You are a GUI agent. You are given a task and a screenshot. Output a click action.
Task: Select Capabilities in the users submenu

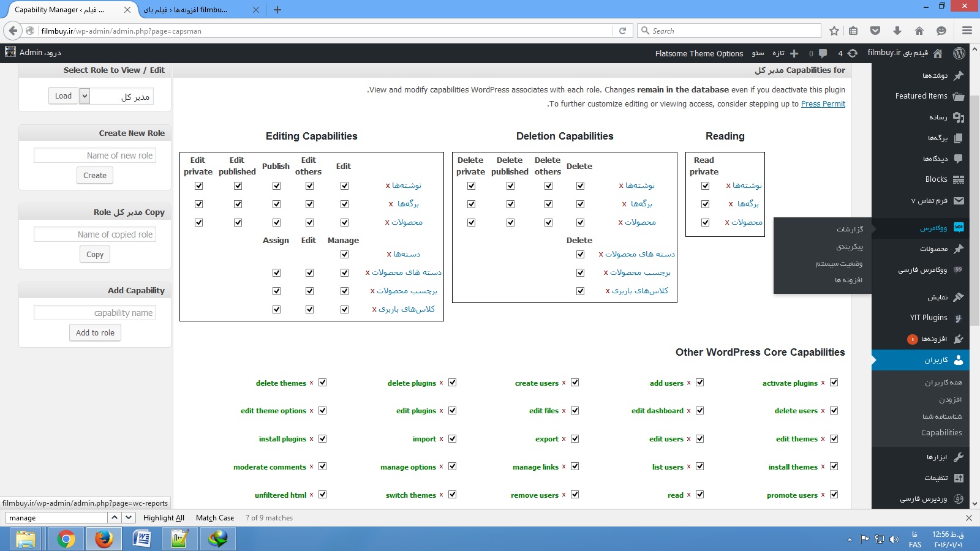click(941, 433)
